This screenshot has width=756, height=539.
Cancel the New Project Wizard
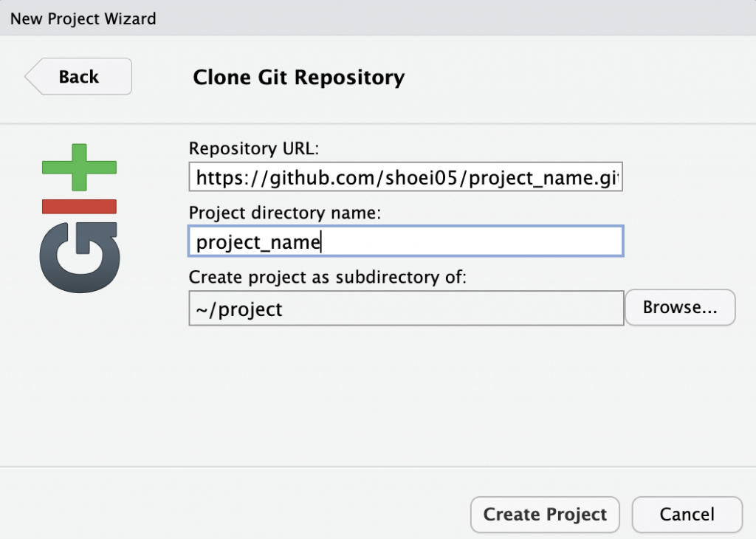(687, 515)
